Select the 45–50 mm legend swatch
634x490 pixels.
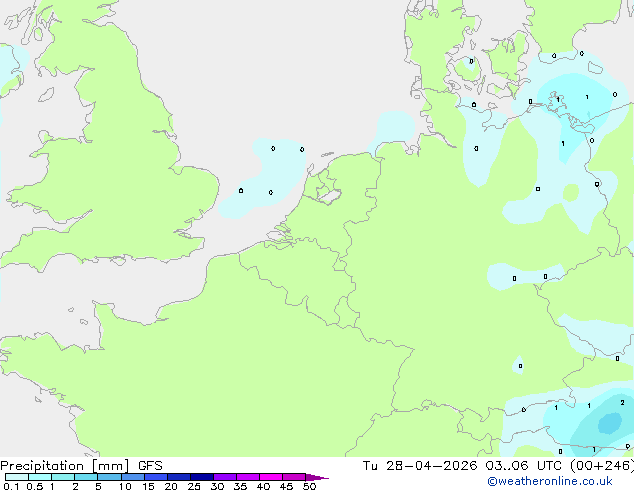(294, 477)
